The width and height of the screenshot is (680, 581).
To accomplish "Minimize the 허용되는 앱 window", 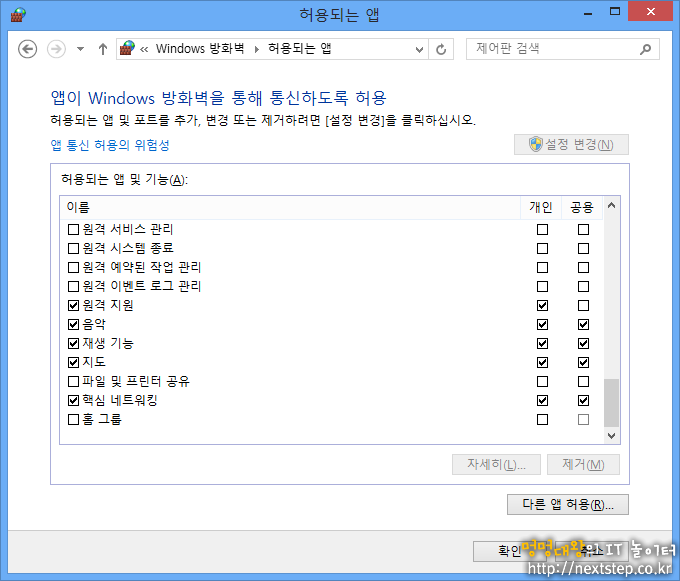I will click(x=588, y=12).
